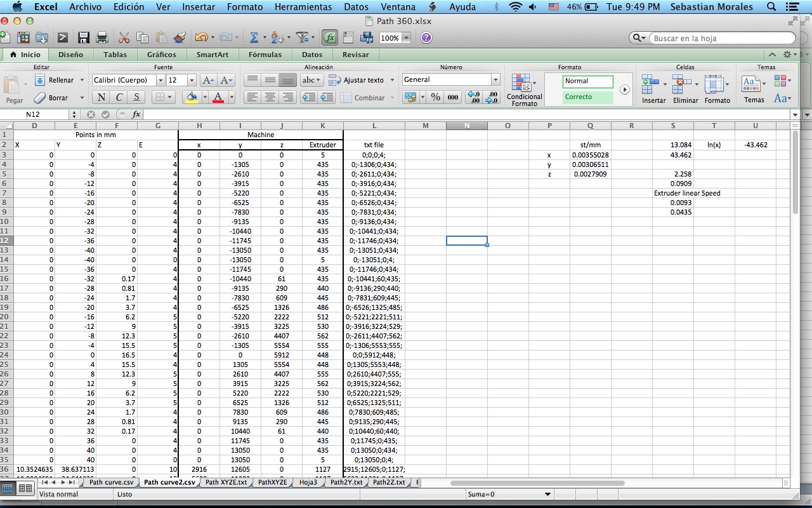Switch to the Fórmulas ribbon tab

(x=265, y=54)
